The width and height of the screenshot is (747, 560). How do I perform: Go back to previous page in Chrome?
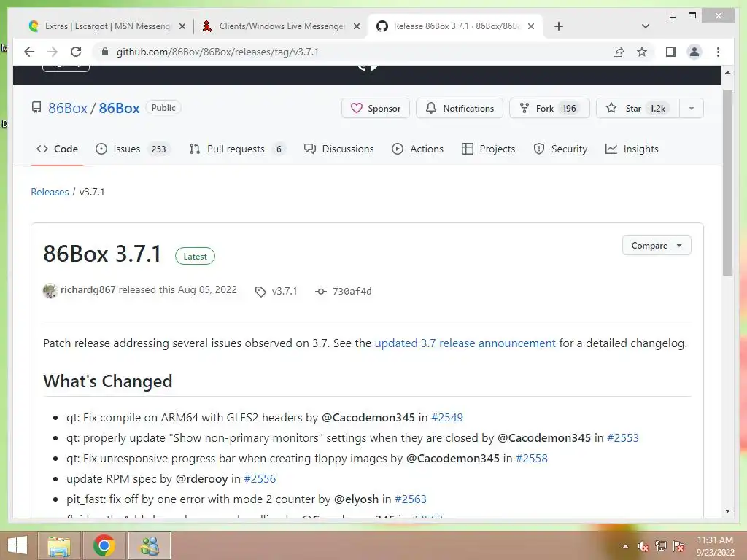coord(29,52)
